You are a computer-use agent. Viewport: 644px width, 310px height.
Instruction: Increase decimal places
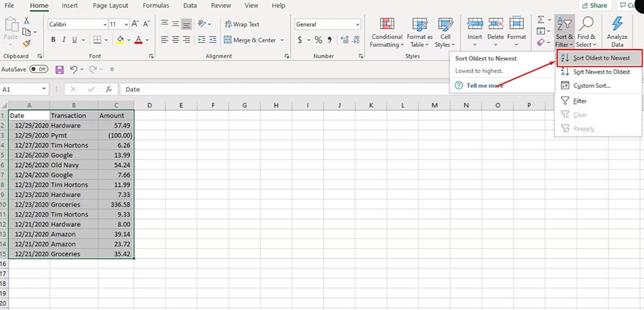(x=345, y=40)
